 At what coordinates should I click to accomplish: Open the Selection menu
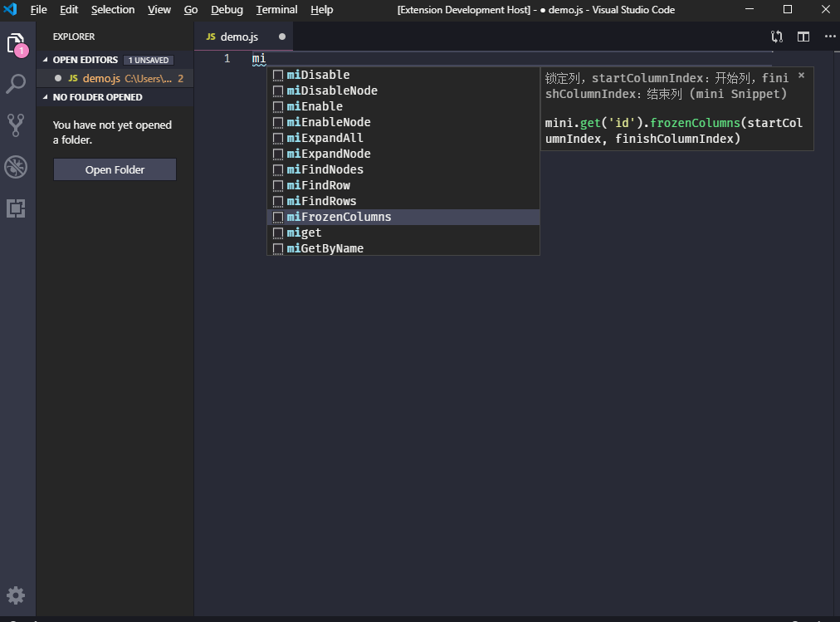[113, 10]
